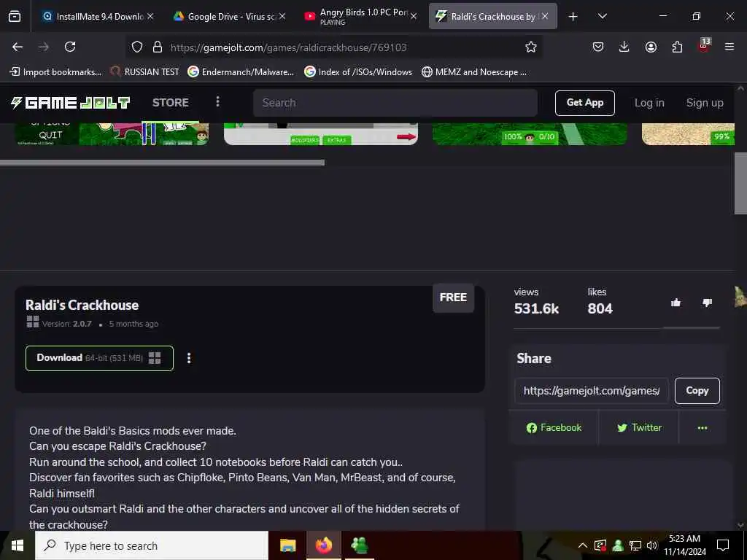Screen dimensions: 747x560
Task: Open the screenshot thumbnail showing QUIT menu
Action: click(x=112, y=134)
